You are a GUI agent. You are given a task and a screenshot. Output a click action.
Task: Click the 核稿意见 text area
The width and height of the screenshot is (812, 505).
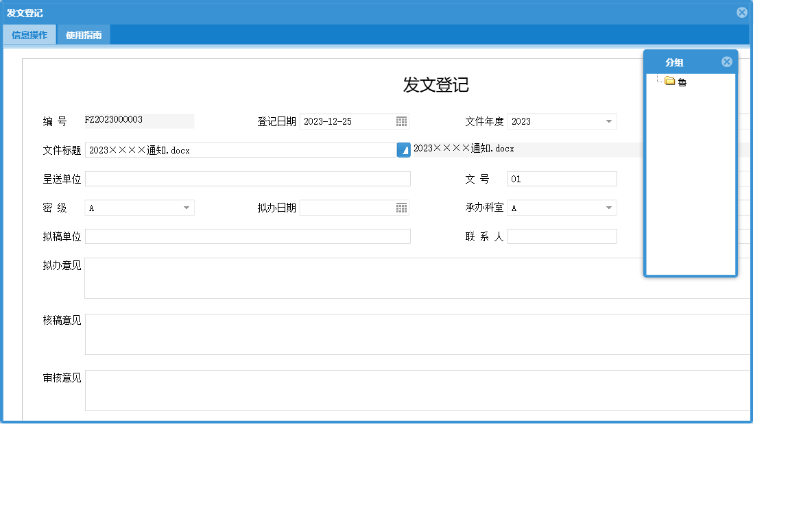pos(411,334)
